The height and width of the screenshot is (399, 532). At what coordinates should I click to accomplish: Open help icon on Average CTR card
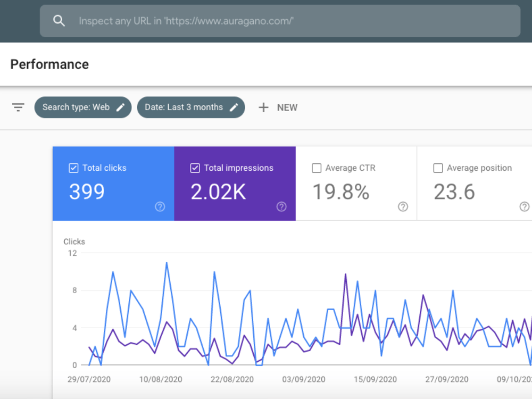click(x=403, y=206)
